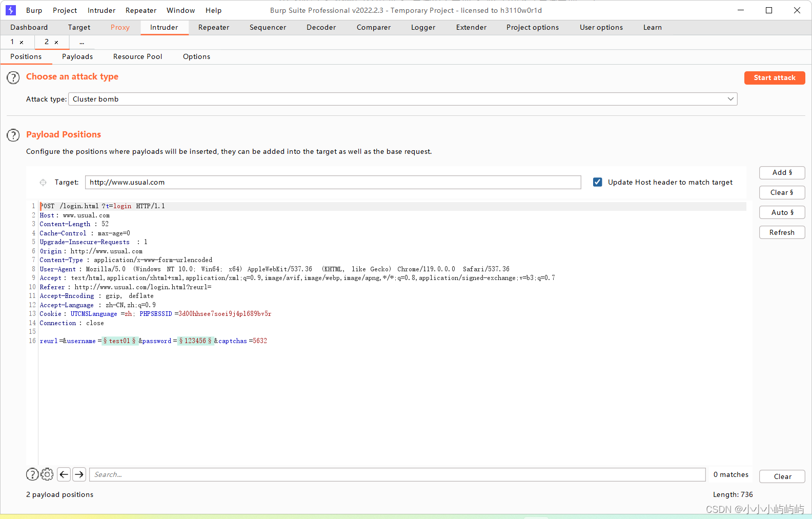
Task: Select Intruder attack tab 2
Action: coord(47,42)
